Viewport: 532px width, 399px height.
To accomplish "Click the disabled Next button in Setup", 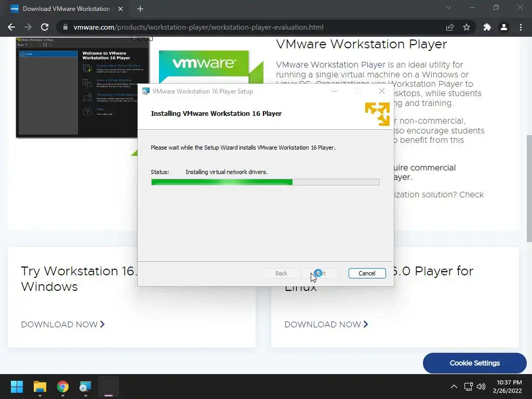I will (x=320, y=273).
